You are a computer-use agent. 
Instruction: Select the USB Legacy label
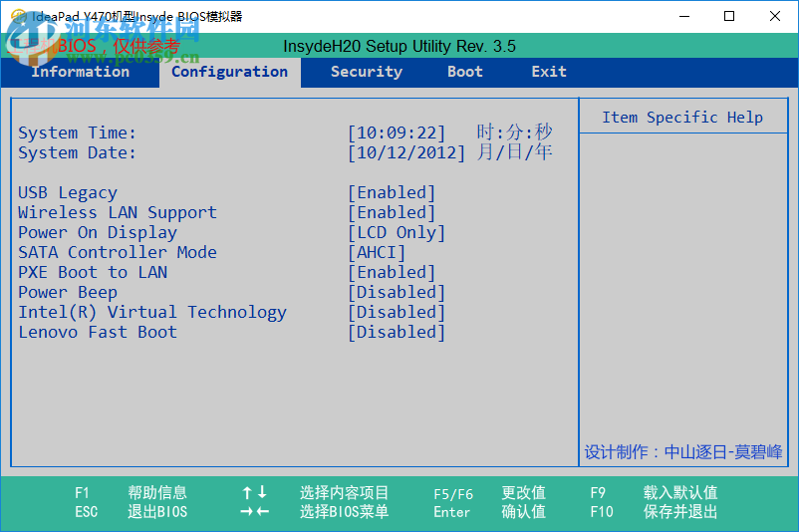(x=68, y=192)
